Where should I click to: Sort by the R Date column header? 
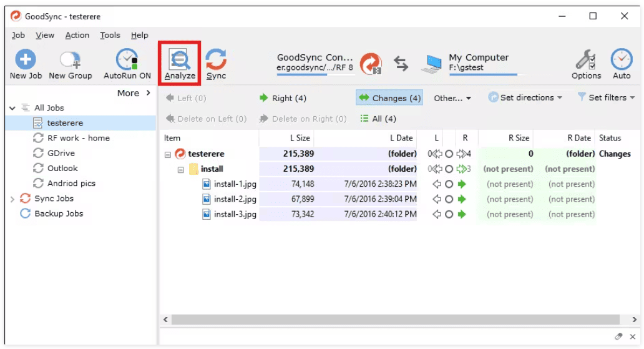564,138
